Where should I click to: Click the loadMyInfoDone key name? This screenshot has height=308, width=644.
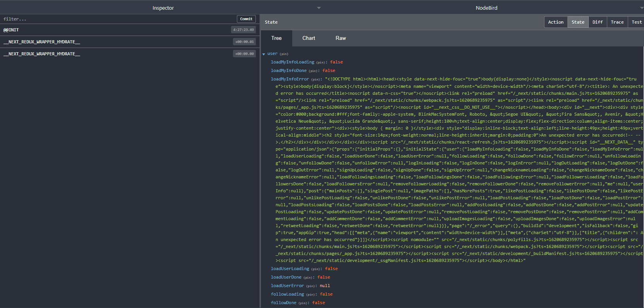pyautogui.click(x=289, y=70)
